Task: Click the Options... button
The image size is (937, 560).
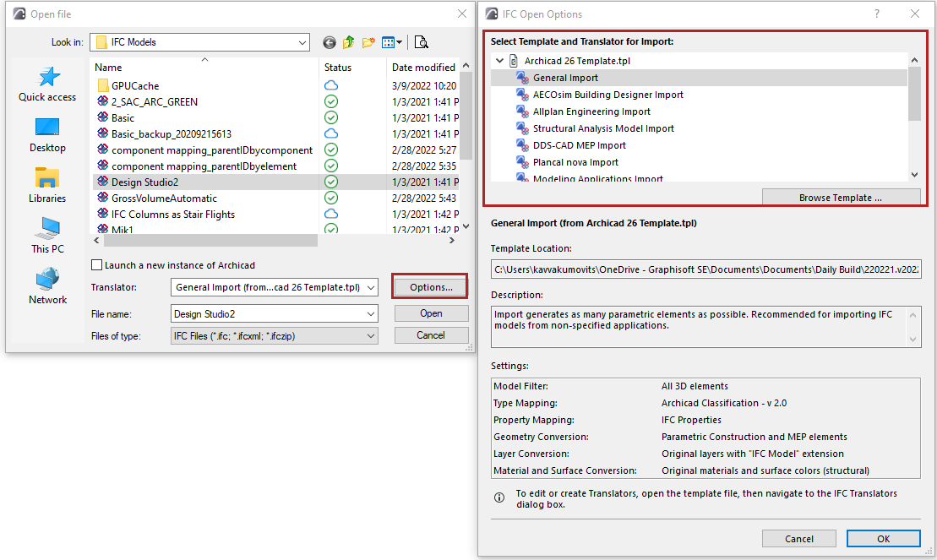Action: pyautogui.click(x=431, y=287)
